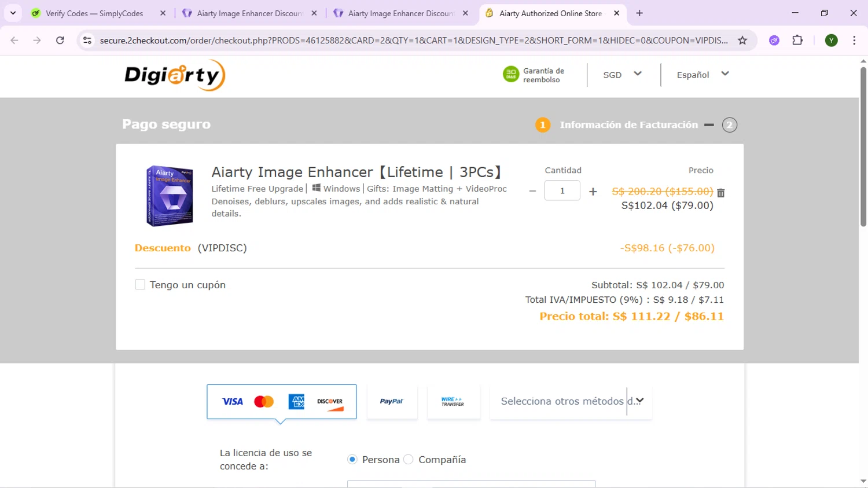Image resolution: width=868 pixels, height=488 pixels.
Task: Click the 'Información de Facturación' step label
Action: coord(629,125)
